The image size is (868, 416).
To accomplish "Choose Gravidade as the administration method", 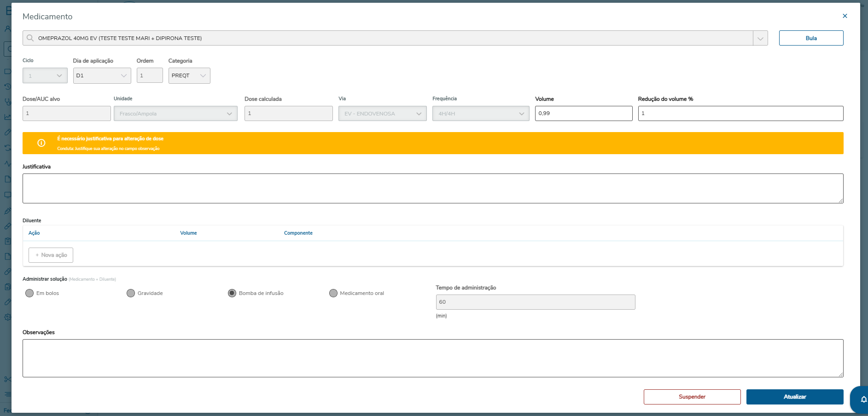I will pos(131,293).
